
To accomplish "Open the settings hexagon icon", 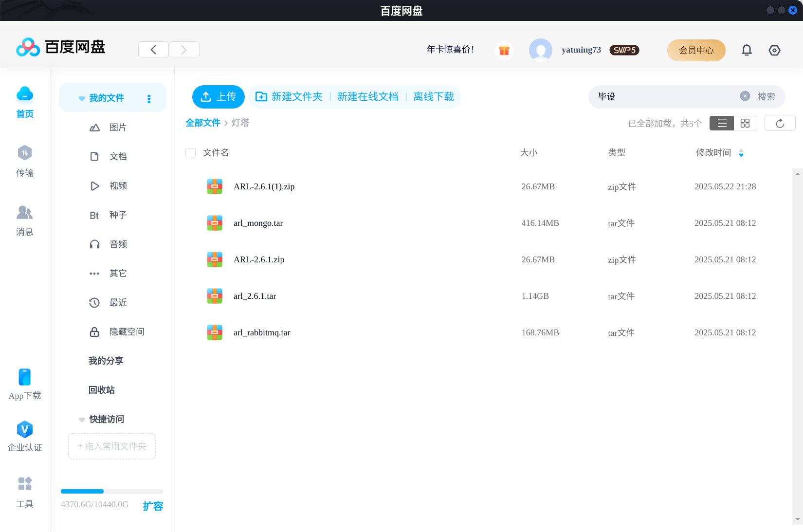I will point(774,50).
